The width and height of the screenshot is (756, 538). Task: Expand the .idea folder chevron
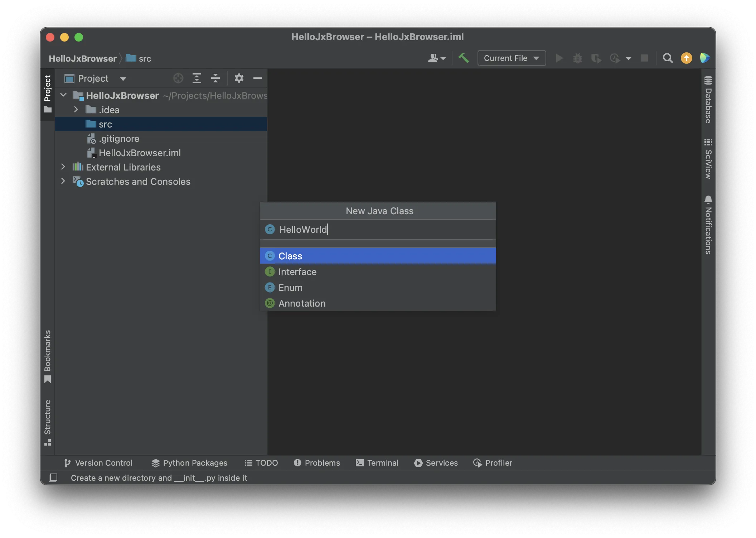point(76,110)
